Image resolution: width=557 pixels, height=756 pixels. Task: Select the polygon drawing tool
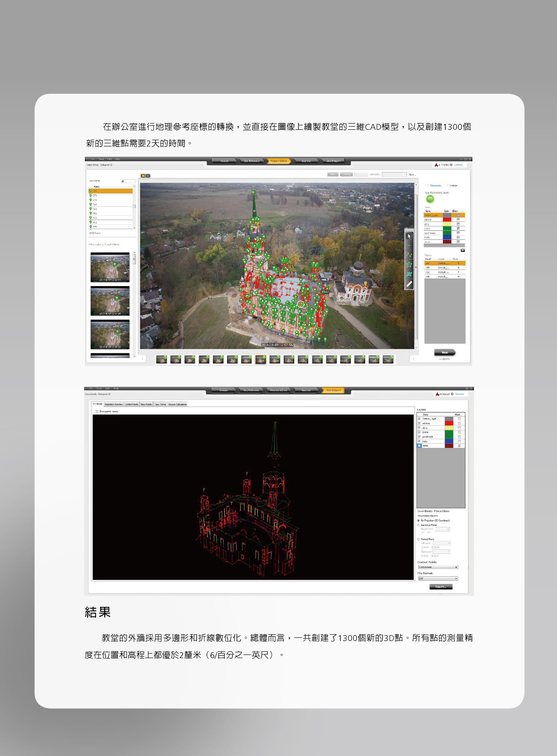[x=409, y=265]
